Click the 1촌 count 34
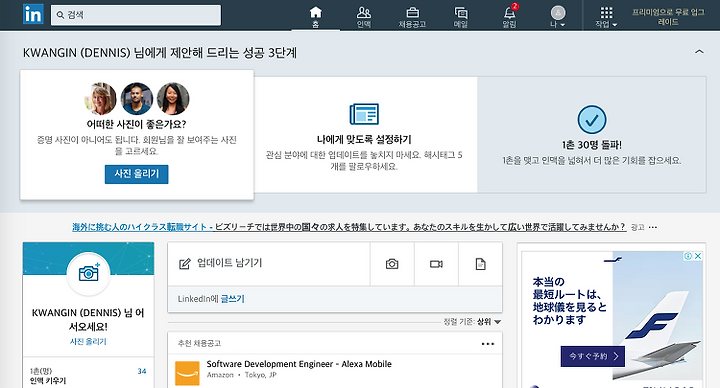The width and height of the screenshot is (720, 388). point(142,371)
